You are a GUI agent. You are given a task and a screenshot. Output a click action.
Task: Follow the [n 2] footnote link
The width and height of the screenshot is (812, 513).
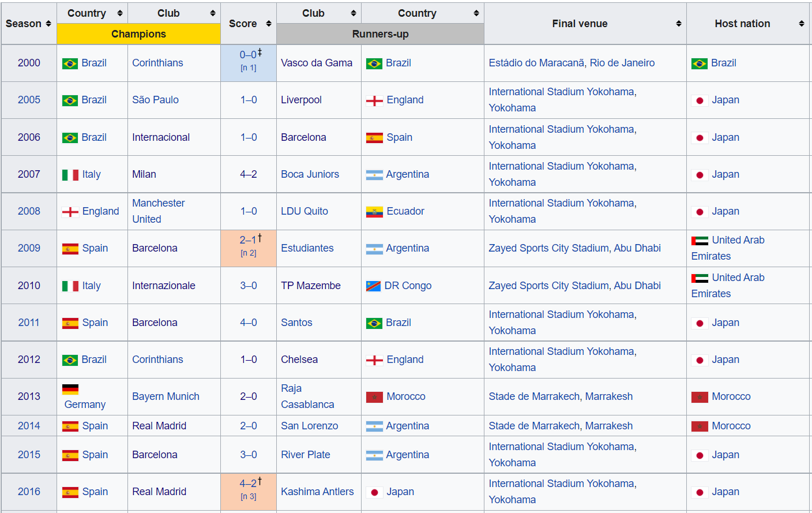pos(249,253)
